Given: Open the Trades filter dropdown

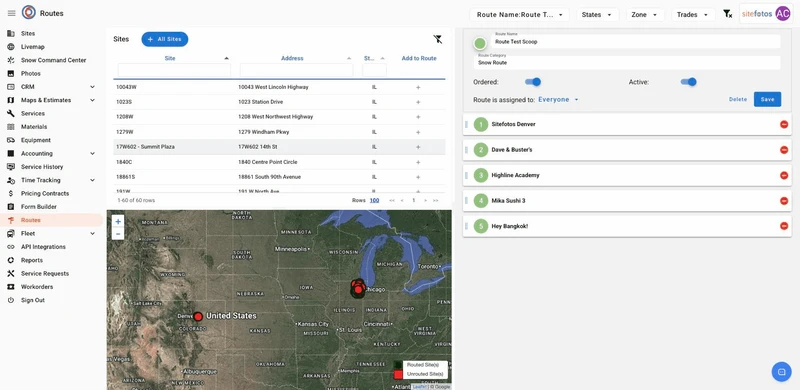Looking at the screenshot, I should 693,15.
